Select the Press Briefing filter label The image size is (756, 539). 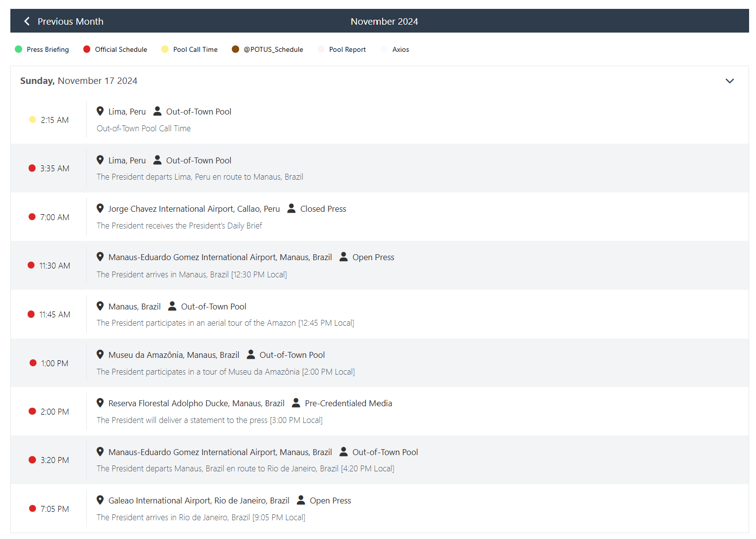48,49
